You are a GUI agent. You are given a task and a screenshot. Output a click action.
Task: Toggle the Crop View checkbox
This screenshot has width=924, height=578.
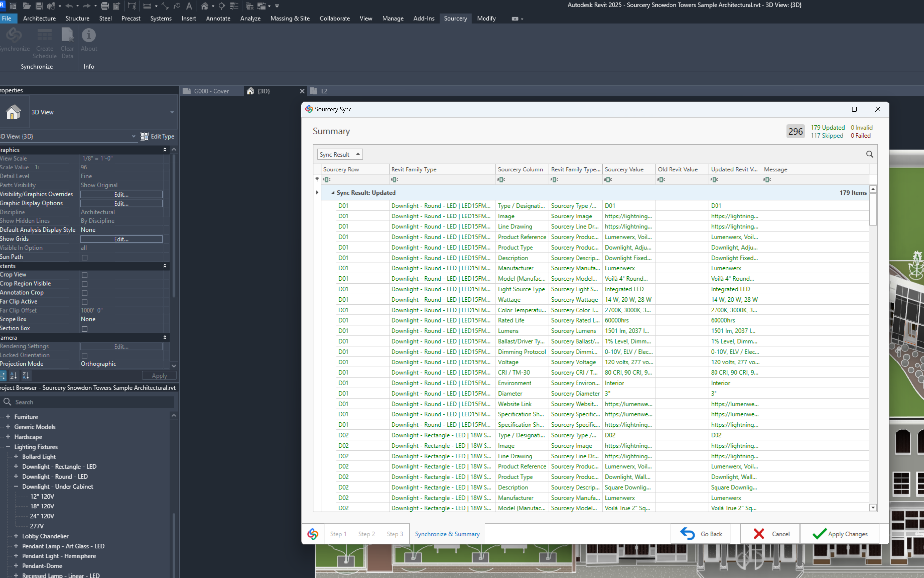point(85,275)
